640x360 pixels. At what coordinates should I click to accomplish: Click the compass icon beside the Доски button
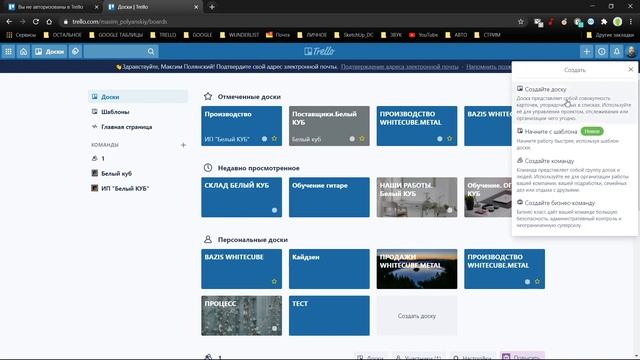[x=75, y=51]
